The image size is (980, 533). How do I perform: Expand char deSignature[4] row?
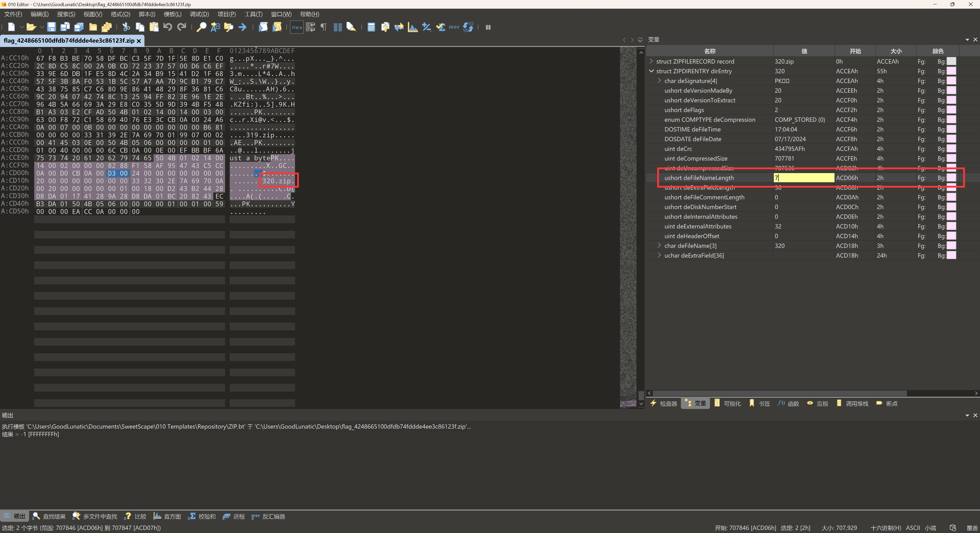(659, 81)
